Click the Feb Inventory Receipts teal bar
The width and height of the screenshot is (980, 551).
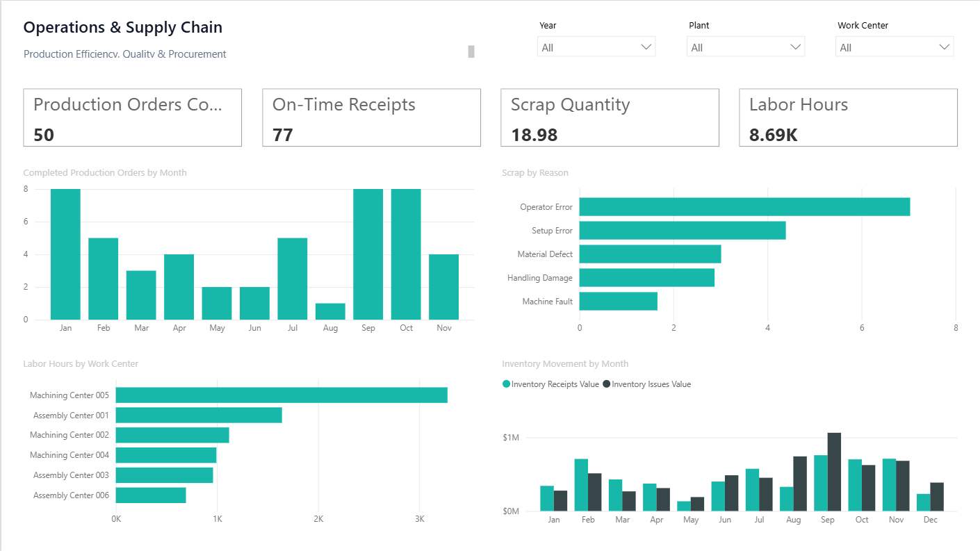[581, 485]
